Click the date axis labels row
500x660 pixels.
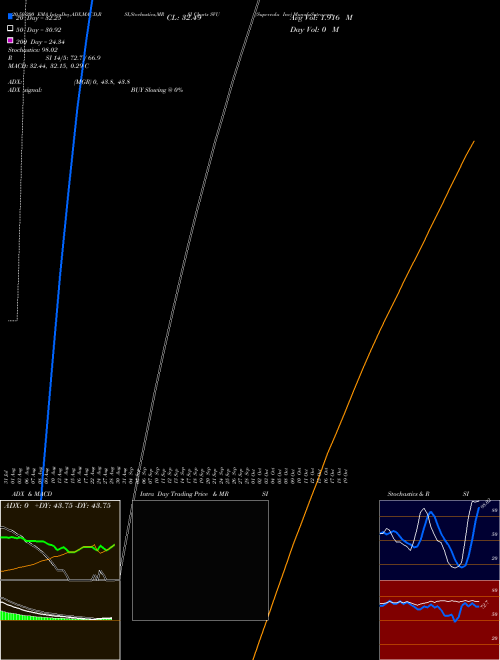tap(176, 476)
